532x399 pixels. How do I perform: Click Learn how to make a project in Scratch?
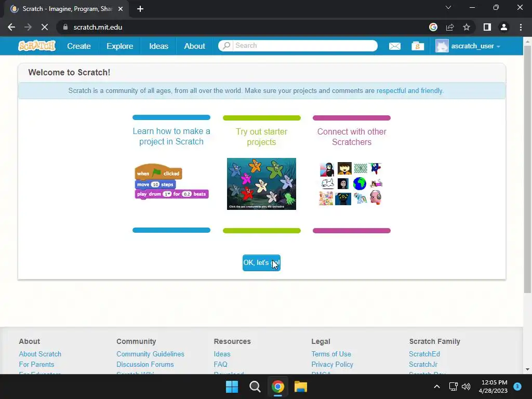(171, 137)
